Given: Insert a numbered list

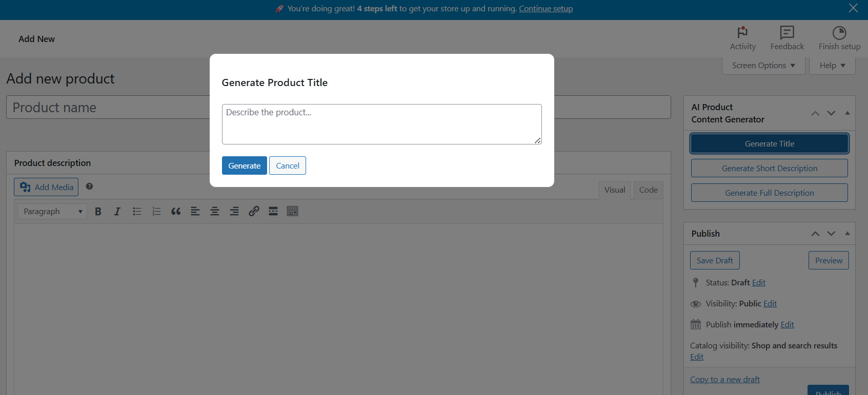Looking at the screenshot, I should click(156, 212).
